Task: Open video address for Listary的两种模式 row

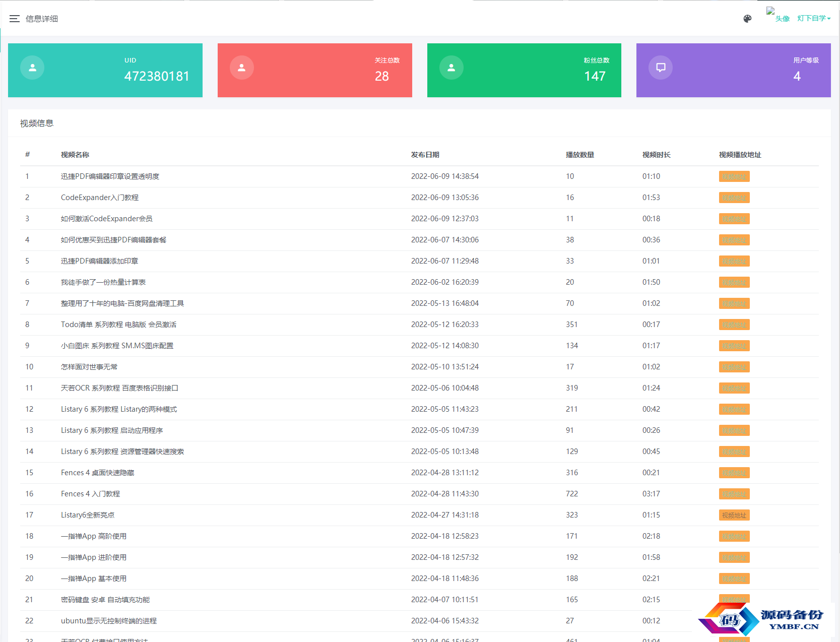Action: click(734, 409)
